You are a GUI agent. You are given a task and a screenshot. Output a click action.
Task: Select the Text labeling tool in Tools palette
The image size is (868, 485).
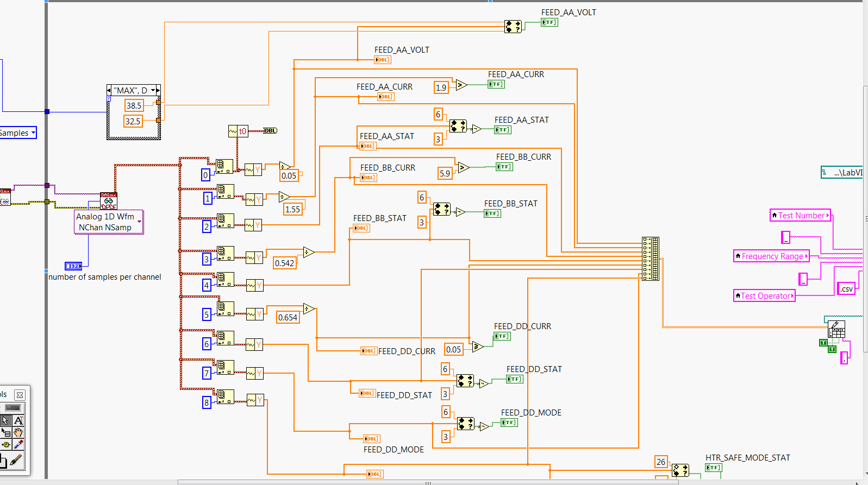point(18,420)
